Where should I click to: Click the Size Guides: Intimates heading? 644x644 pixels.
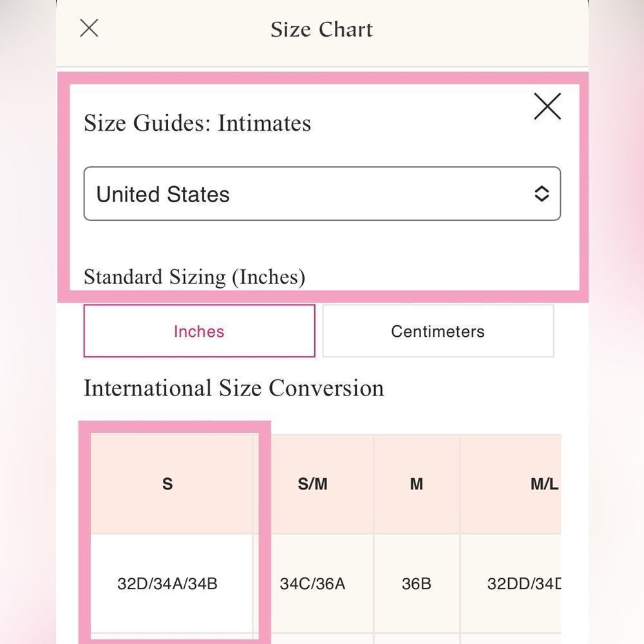tap(197, 123)
